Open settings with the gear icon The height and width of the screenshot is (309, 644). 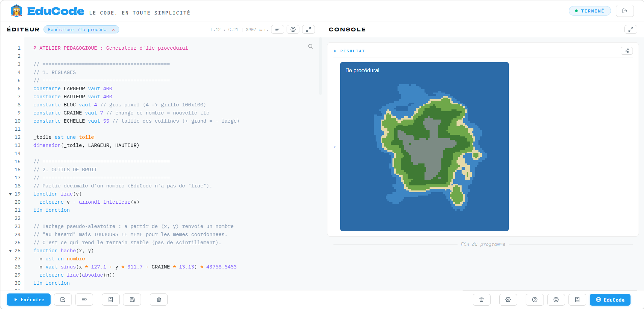coord(508,300)
